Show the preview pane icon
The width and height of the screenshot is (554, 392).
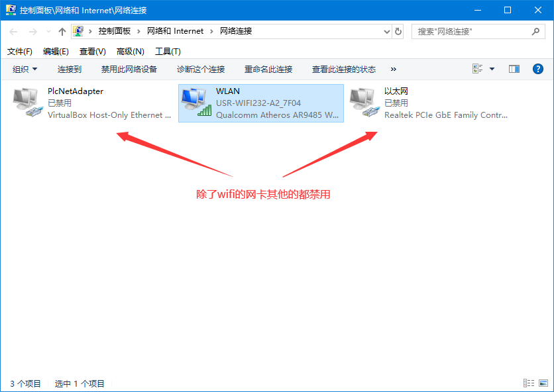514,69
